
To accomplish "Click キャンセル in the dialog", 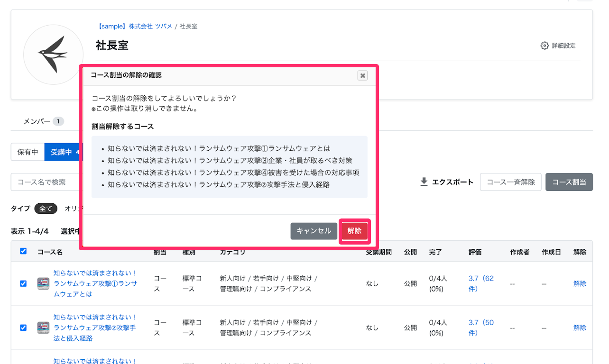I will pyautogui.click(x=314, y=231).
